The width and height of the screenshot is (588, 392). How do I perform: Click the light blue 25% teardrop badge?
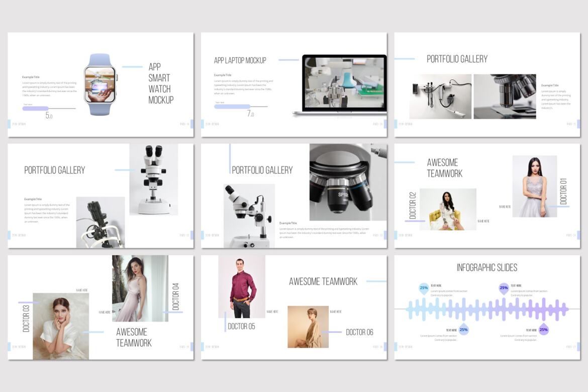click(x=423, y=287)
